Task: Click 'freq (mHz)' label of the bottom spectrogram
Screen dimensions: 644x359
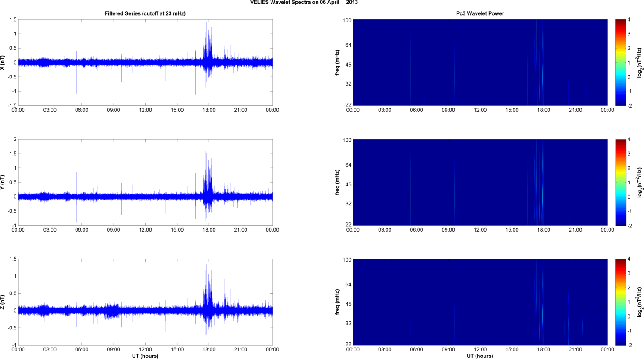Action: (338, 302)
